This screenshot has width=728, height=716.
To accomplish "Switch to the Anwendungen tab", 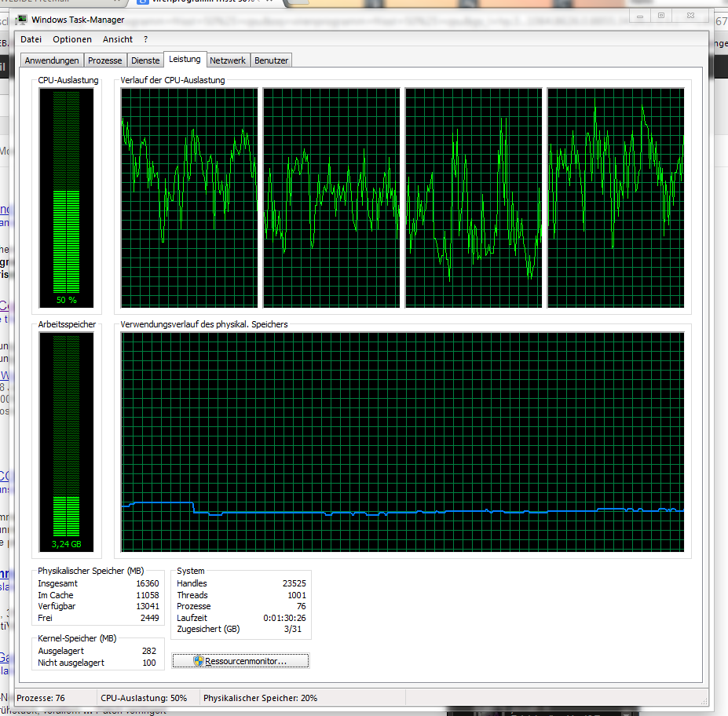I will click(x=52, y=60).
